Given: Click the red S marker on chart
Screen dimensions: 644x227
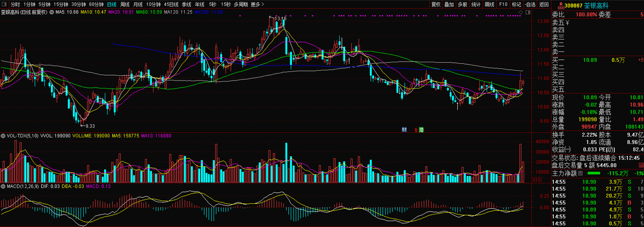Looking at the screenshot, I should [415, 130].
